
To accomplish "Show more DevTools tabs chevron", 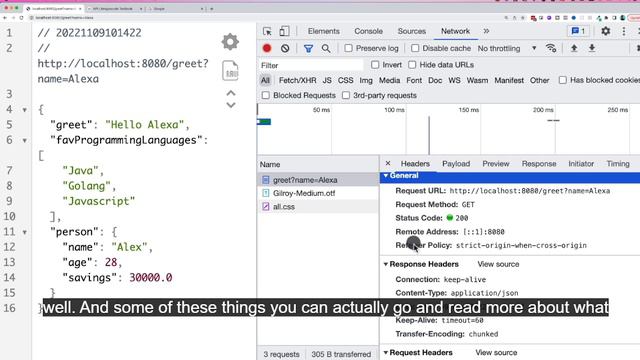I will click(x=486, y=31).
